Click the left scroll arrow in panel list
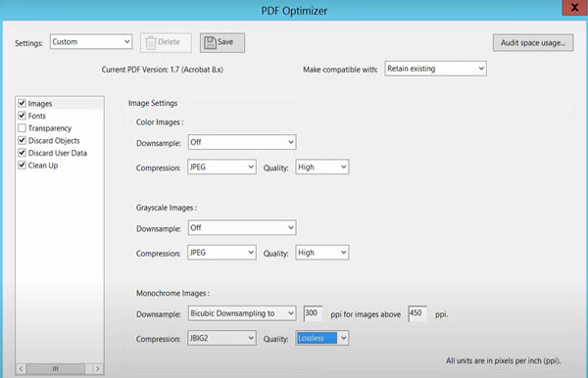Screen dimensions: 588x378 point(21,369)
